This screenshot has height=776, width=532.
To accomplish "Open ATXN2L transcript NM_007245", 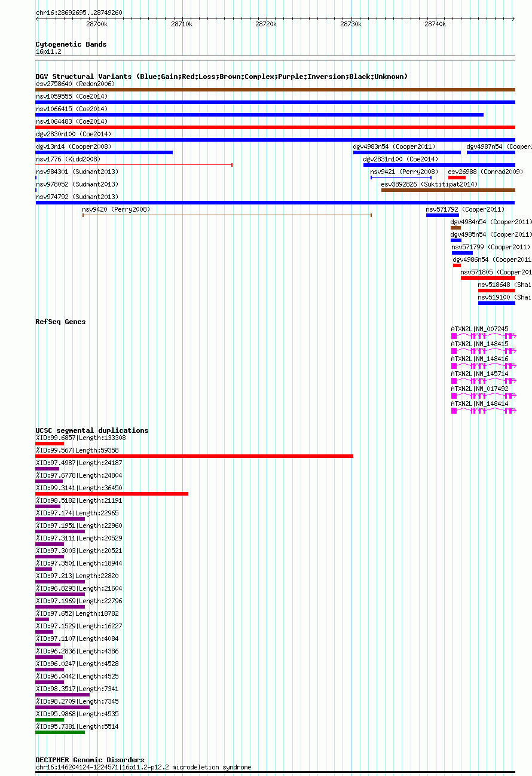I will click(483, 336).
